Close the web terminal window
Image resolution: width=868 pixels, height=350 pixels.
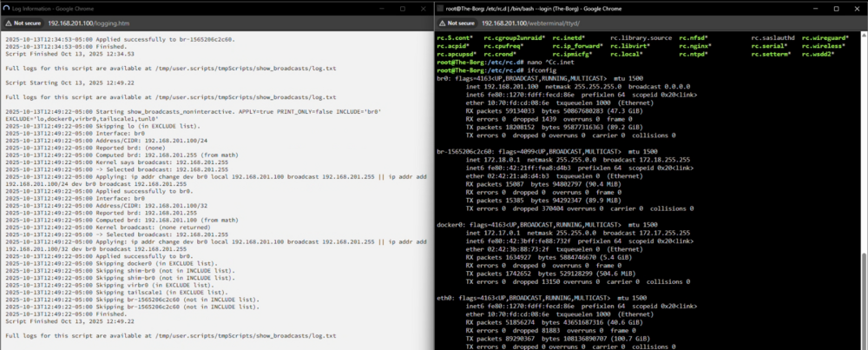tap(857, 9)
